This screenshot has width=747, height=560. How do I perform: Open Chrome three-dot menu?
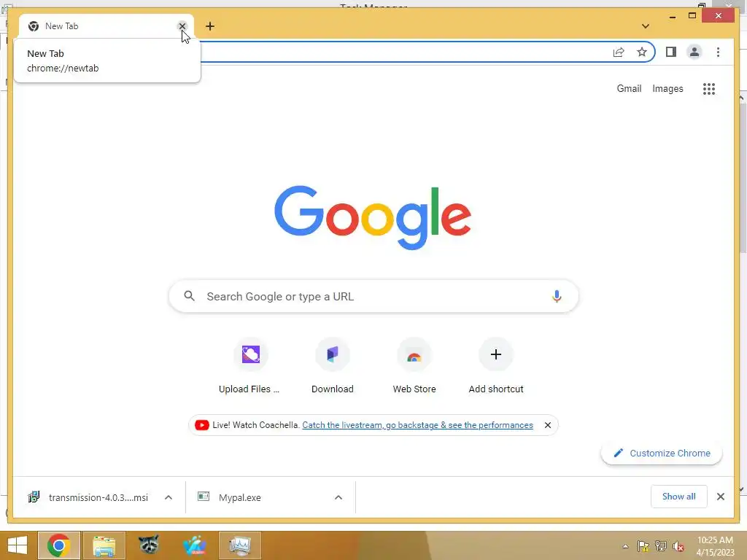[x=718, y=52]
